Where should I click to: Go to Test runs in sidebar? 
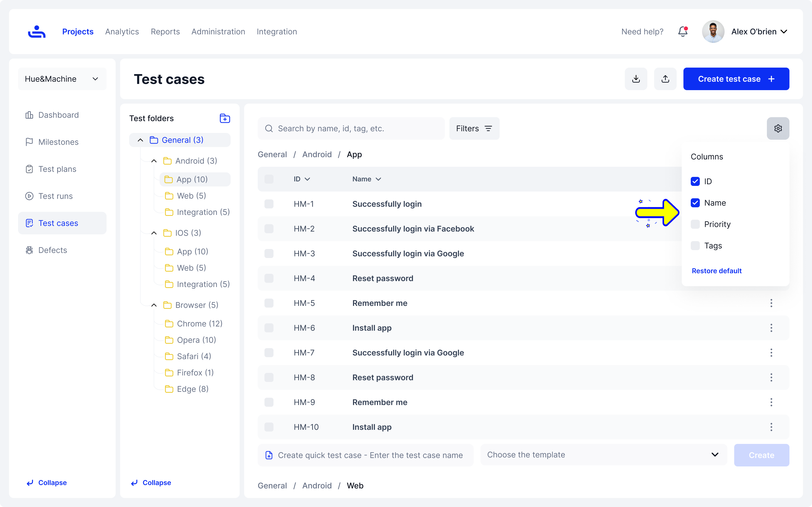click(x=55, y=196)
